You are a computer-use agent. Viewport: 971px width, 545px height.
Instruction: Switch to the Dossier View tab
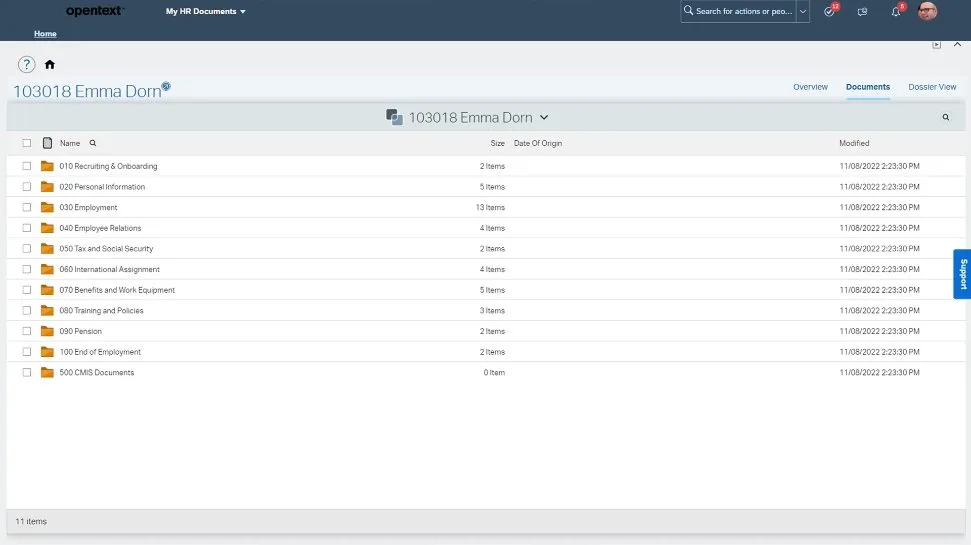point(932,87)
